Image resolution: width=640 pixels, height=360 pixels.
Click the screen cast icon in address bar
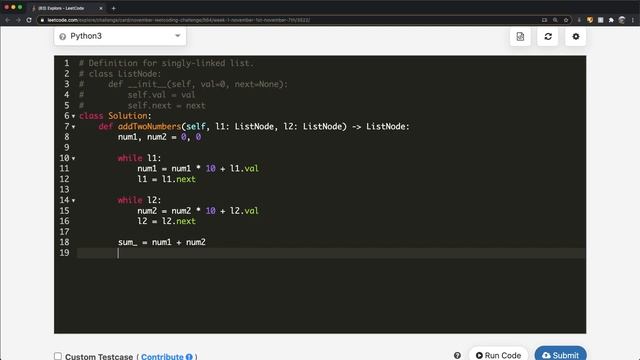click(544, 20)
